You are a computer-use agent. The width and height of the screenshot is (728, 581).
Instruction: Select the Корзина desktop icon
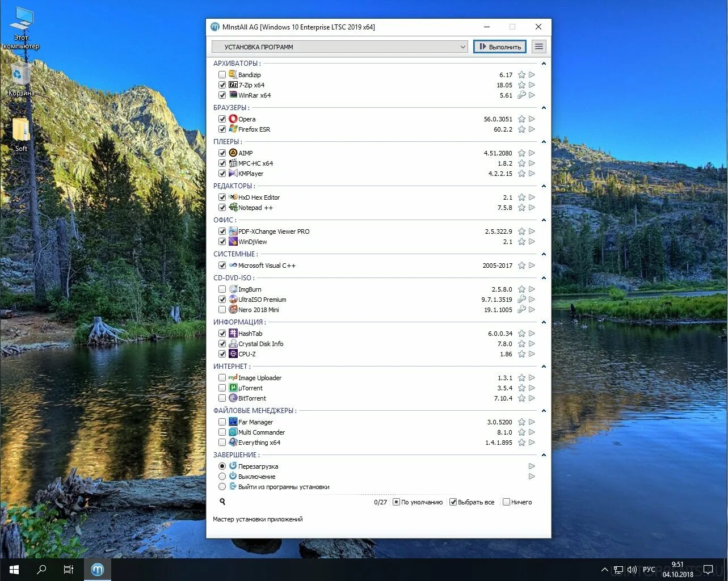21,79
